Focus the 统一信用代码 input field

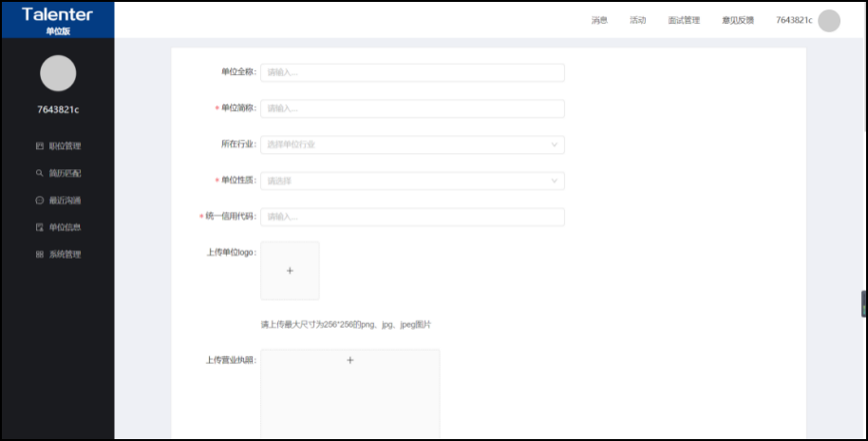click(x=412, y=217)
